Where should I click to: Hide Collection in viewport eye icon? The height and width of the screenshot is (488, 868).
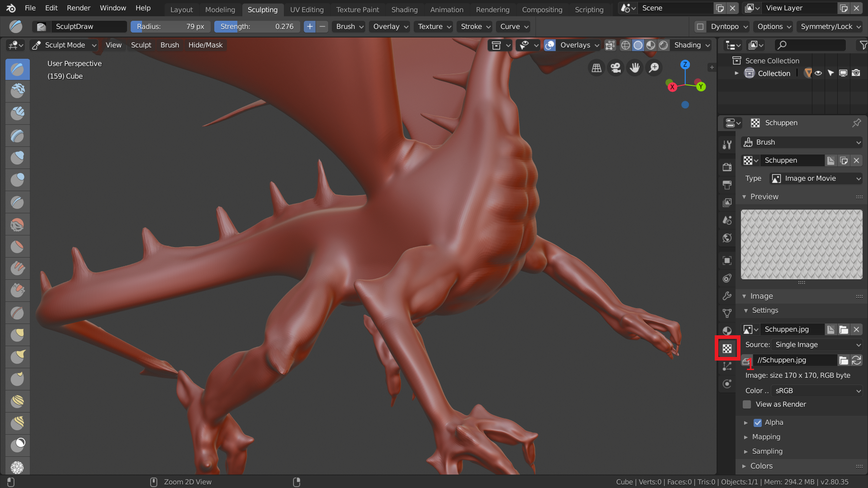818,73
